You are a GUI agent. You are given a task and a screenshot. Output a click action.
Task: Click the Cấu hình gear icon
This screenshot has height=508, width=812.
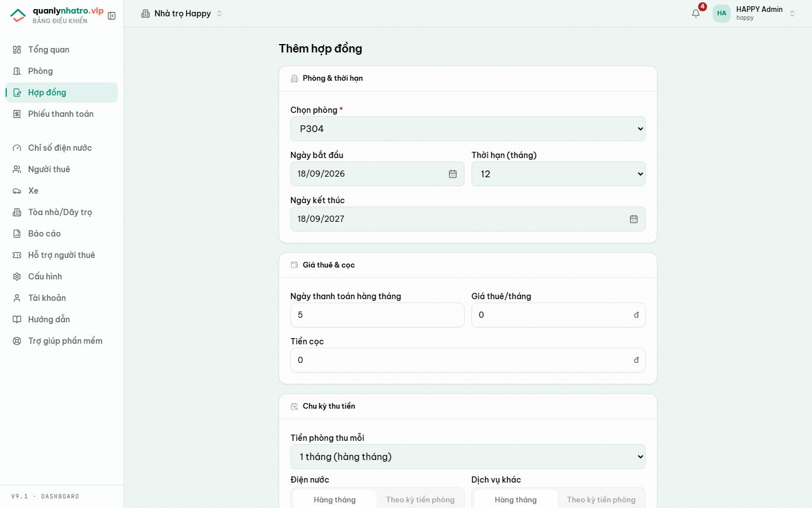click(x=17, y=277)
